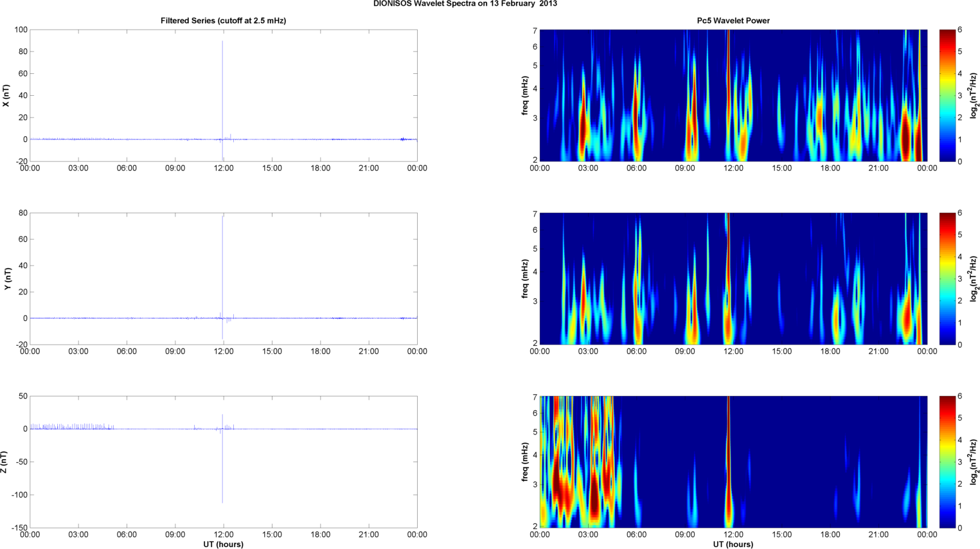Click the 7 tick on top wavelet frequency axis

click(534, 30)
